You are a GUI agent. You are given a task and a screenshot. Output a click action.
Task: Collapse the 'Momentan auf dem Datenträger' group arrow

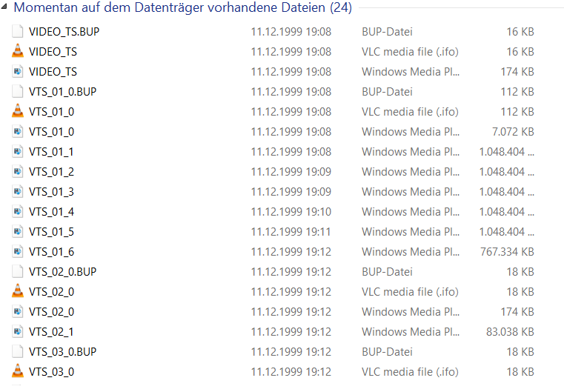(x=4, y=7)
